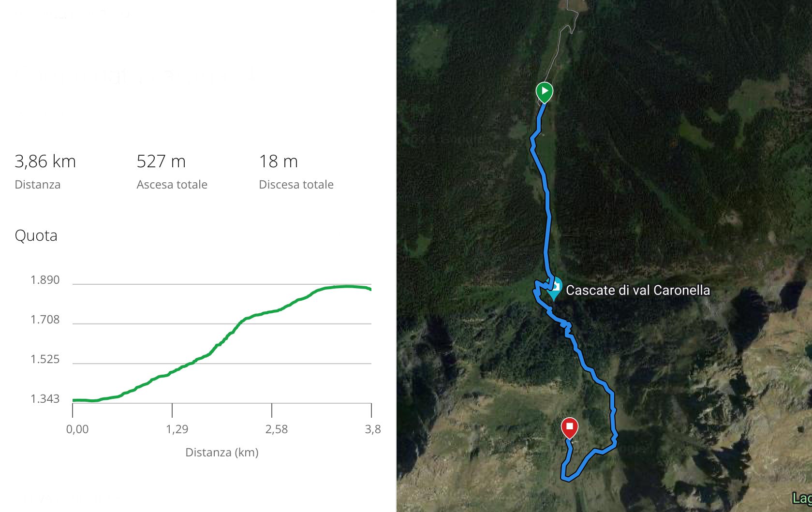The width and height of the screenshot is (812, 512).
Task: Click the 1.343 elevation gridline label
Action: 45,399
